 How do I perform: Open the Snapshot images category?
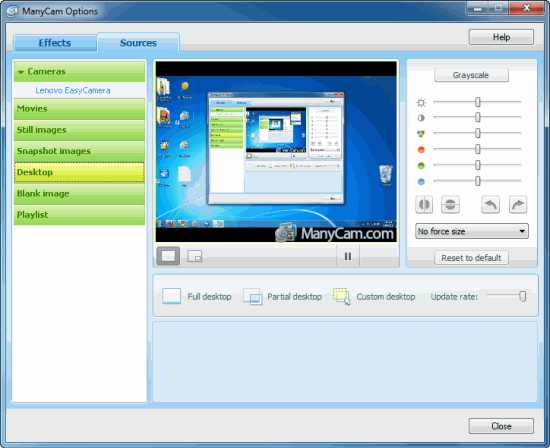(x=79, y=151)
